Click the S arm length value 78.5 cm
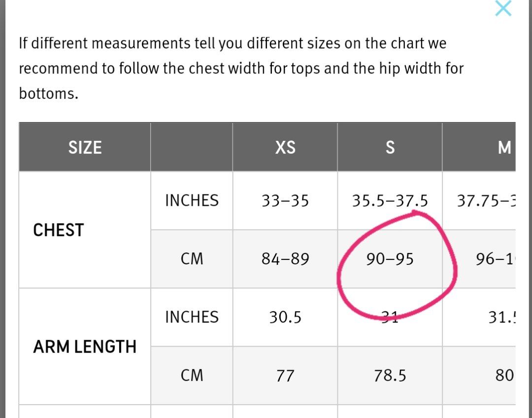Screen dimensions: 532x418 (x=390, y=376)
